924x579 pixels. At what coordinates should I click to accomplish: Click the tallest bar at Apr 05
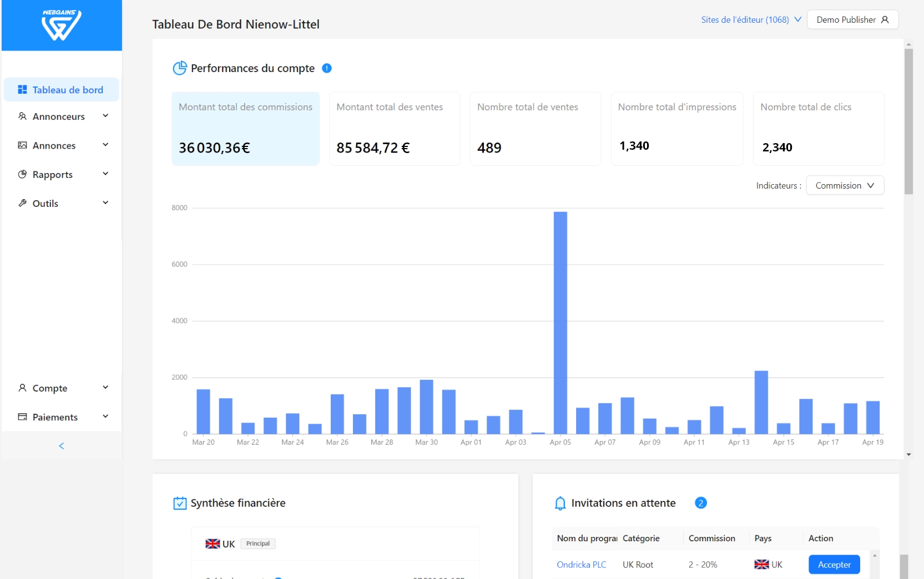coord(560,322)
